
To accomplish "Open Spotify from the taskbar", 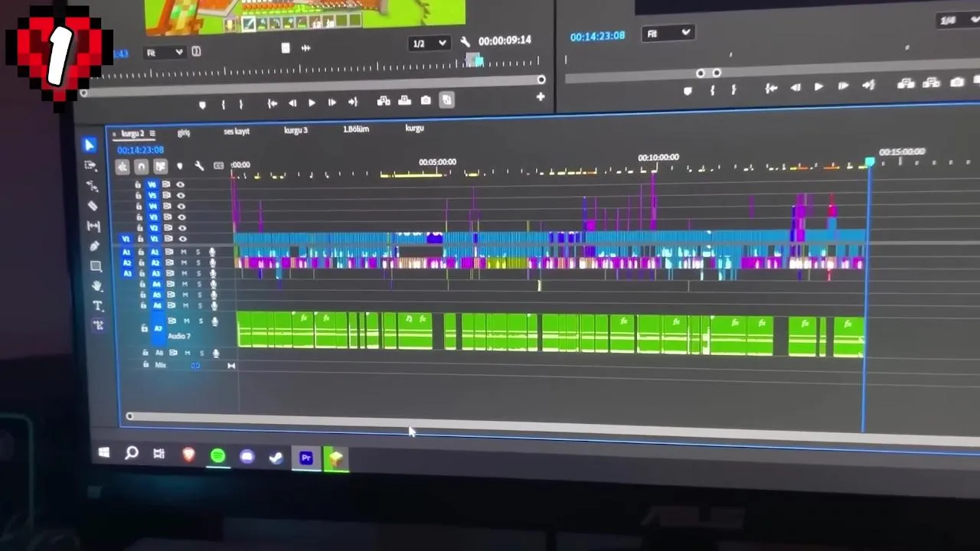I will 218,456.
